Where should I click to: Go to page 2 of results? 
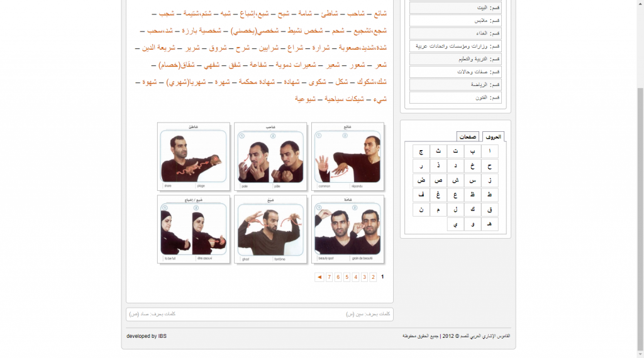373,277
